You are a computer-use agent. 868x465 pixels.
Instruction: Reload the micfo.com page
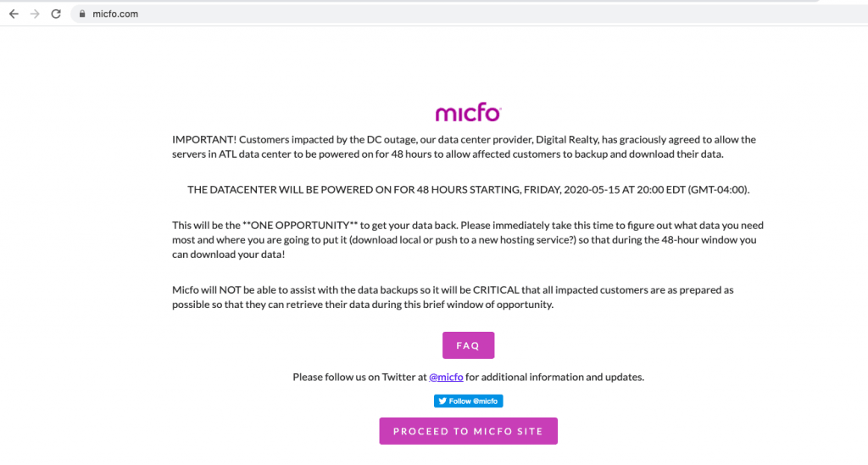[x=56, y=14]
